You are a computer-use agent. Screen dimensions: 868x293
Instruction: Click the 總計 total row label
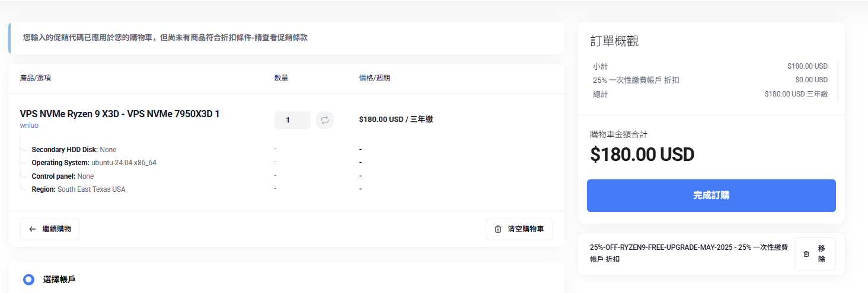pyautogui.click(x=600, y=94)
